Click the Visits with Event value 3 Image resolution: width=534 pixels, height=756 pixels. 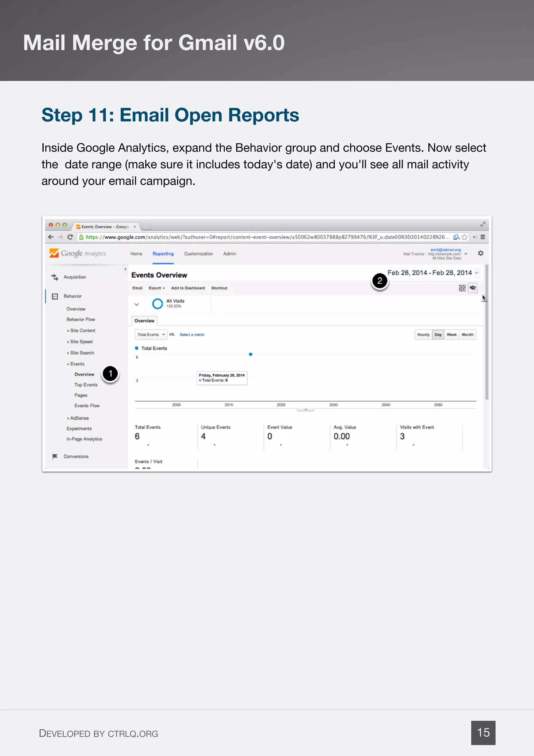pyautogui.click(x=402, y=436)
